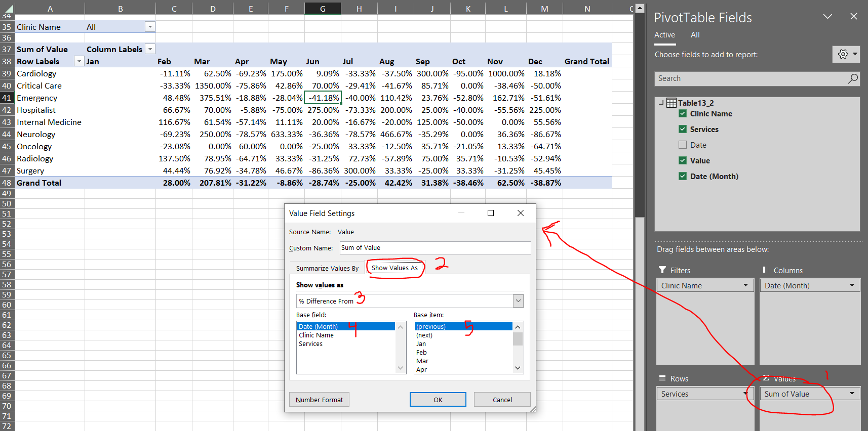Viewport: 868px width, 431px height.
Task: Click the search magnifier icon in fields pane
Action: pos(853,78)
